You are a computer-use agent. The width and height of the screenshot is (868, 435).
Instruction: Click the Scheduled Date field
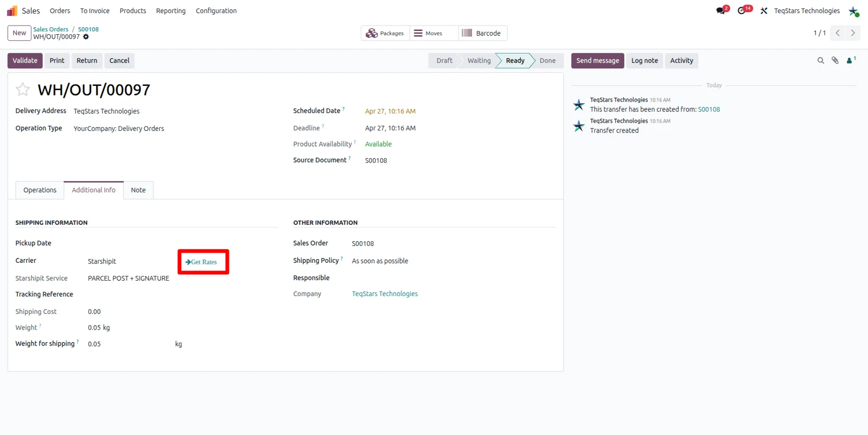pos(391,111)
